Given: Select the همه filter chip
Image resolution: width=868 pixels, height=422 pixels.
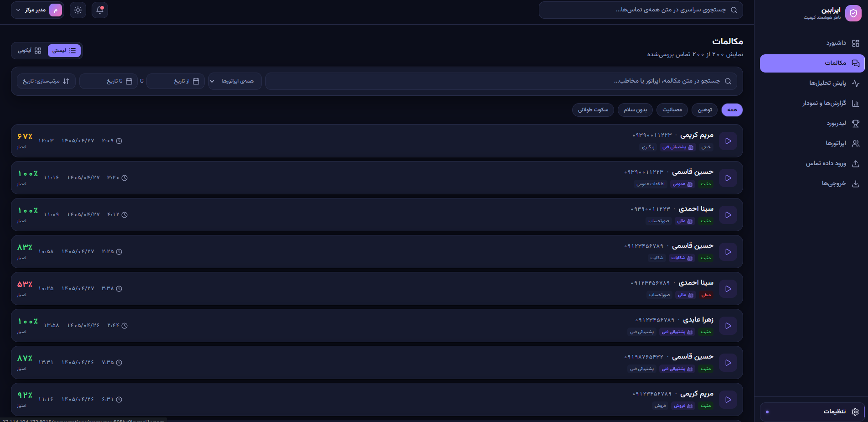Looking at the screenshot, I should 732,110.
